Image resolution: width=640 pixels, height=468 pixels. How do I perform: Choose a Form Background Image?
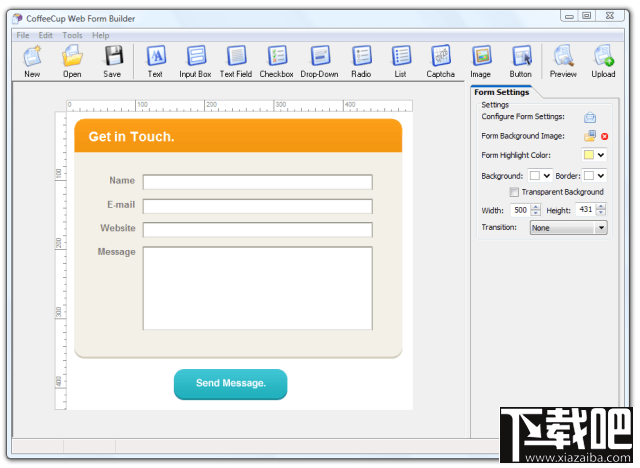(x=589, y=136)
